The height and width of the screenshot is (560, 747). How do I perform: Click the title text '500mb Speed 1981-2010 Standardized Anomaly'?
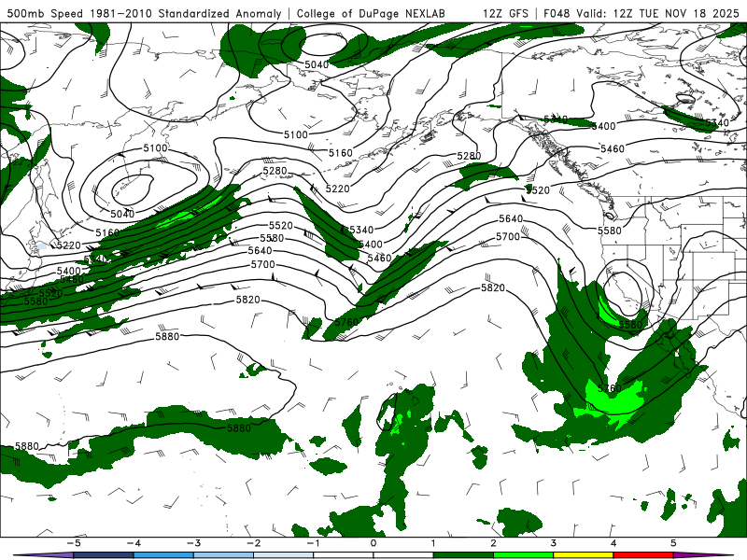[144, 13]
